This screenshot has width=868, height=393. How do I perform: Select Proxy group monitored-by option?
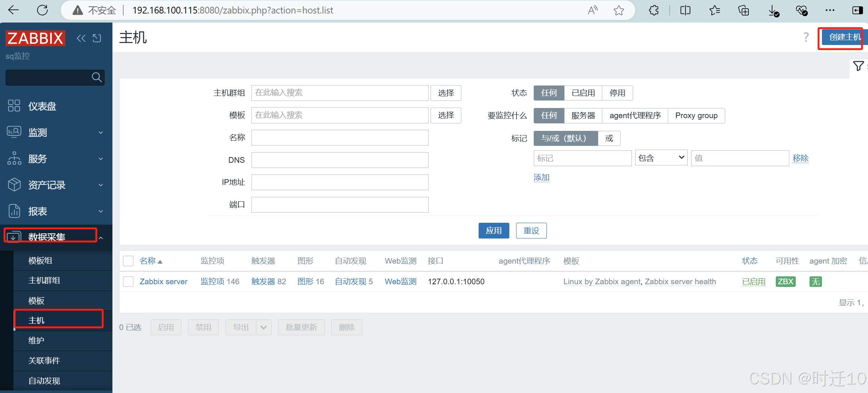(x=696, y=115)
